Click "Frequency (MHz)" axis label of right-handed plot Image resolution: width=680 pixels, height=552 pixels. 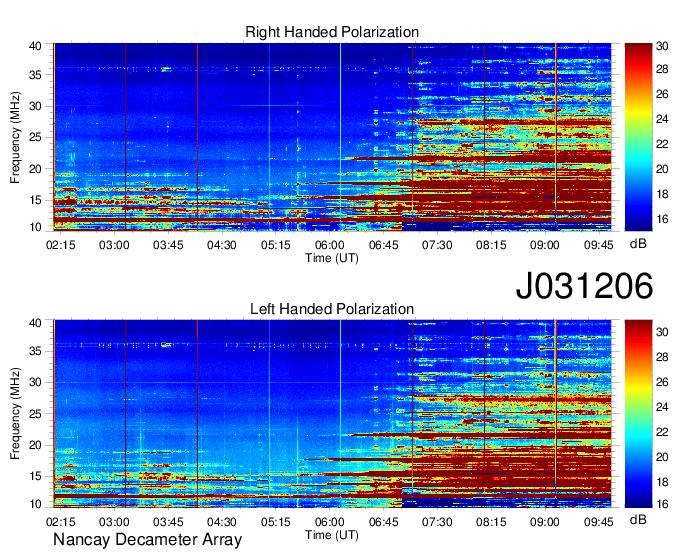(15, 137)
